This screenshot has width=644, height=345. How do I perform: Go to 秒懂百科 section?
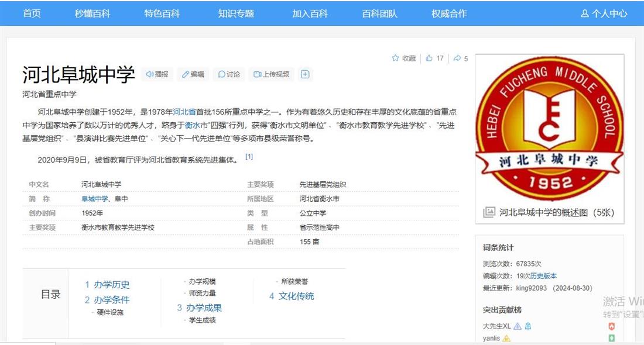coord(93,13)
